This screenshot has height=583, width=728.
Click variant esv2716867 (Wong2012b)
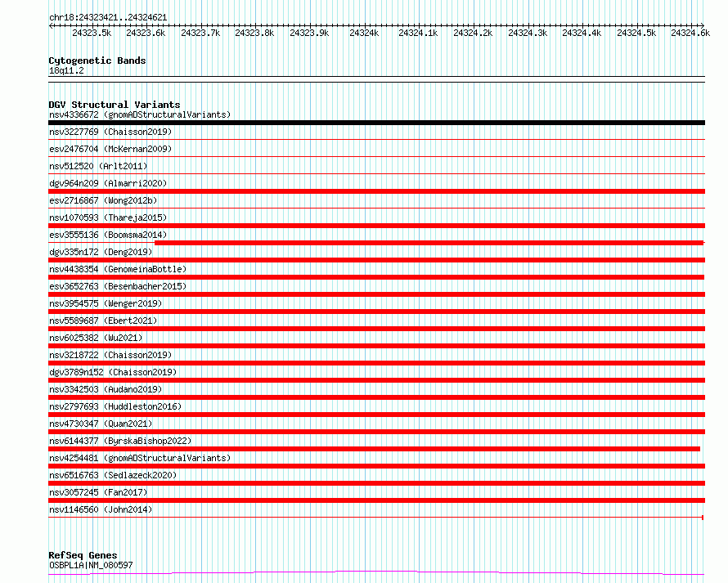point(103,200)
